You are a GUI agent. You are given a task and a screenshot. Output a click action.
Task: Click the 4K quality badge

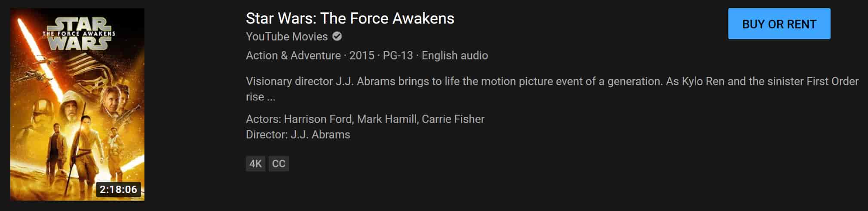(255, 164)
